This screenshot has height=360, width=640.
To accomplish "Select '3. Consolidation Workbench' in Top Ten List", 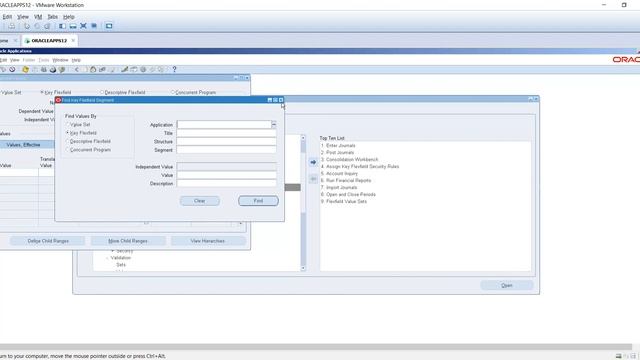I will tap(349, 160).
